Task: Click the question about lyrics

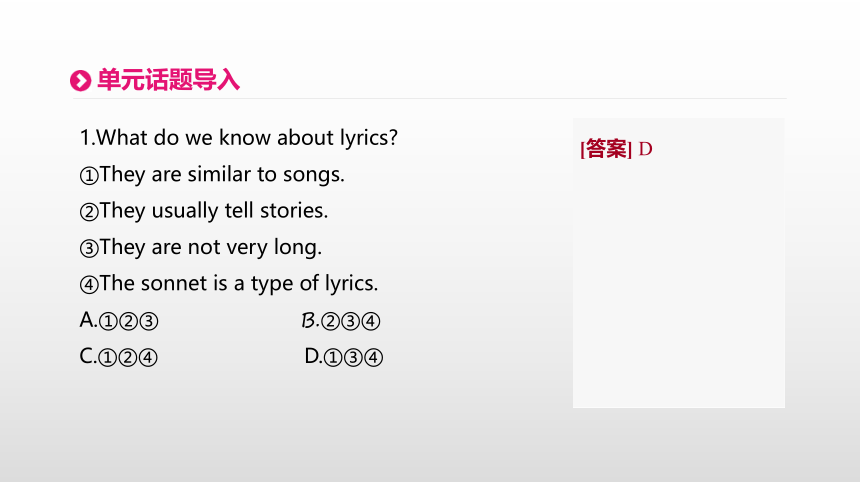Action: (239, 138)
